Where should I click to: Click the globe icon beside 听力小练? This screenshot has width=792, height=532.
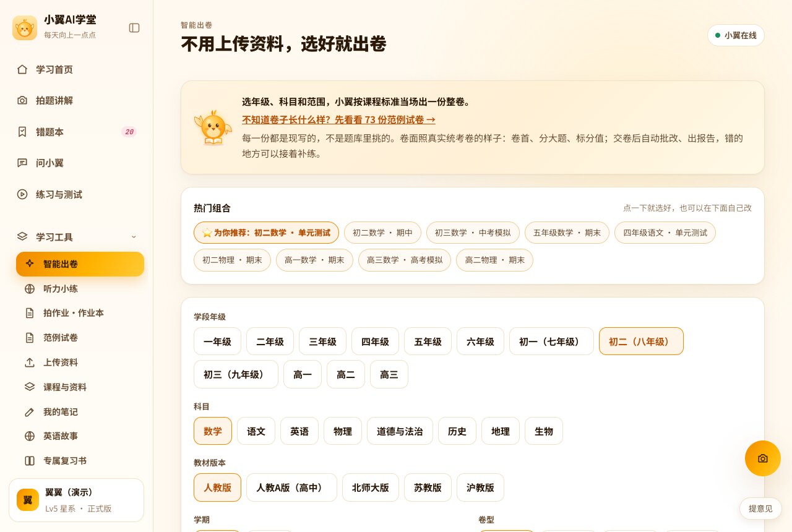tap(30, 288)
